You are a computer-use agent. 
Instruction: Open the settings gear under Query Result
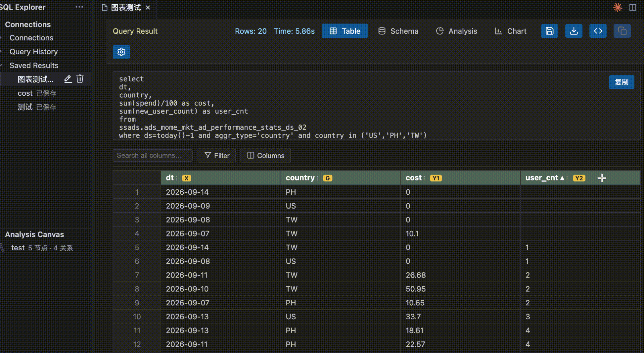pyautogui.click(x=121, y=52)
